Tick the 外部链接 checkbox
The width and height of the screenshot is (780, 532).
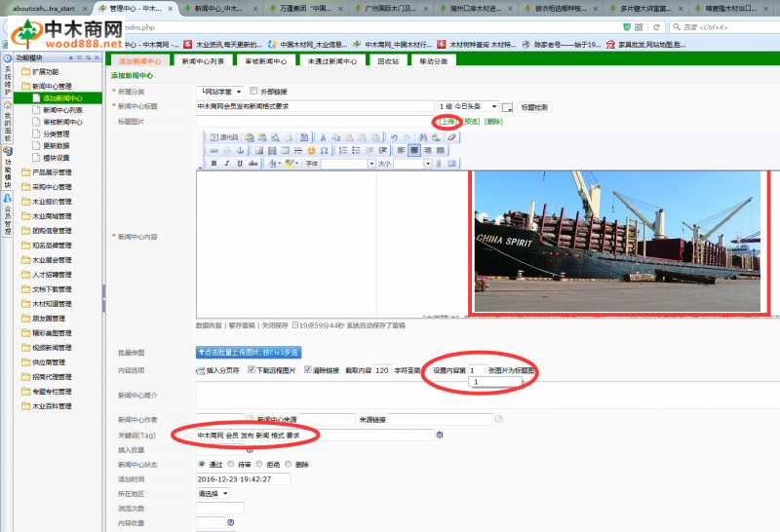point(253,91)
